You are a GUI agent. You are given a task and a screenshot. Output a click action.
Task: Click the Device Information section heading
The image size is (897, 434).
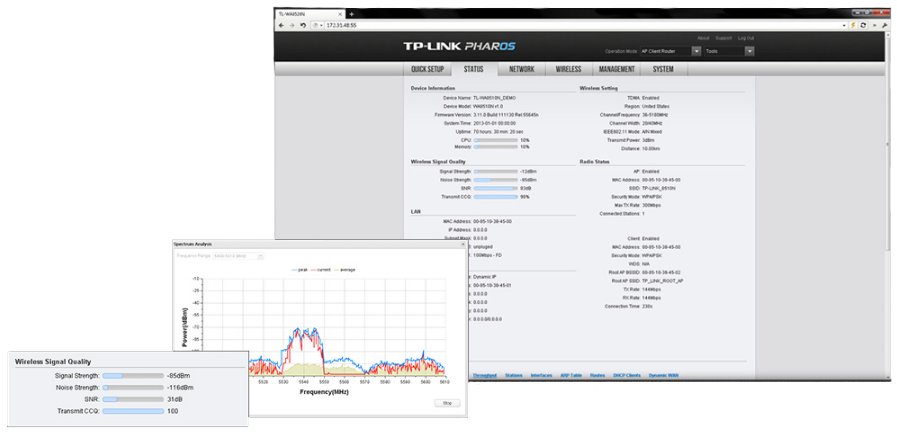(x=433, y=89)
